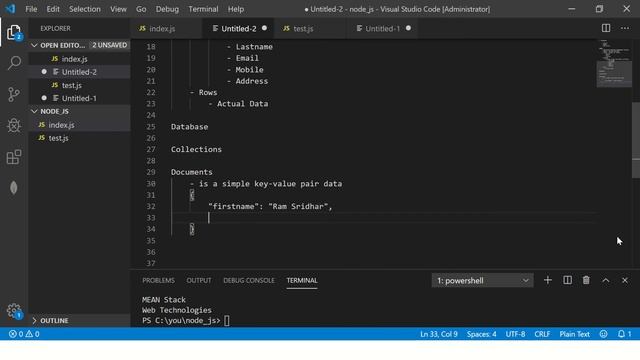The width and height of the screenshot is (640, 360).
Task: Collapse the Open Editors section
Action: pos(35,45)
